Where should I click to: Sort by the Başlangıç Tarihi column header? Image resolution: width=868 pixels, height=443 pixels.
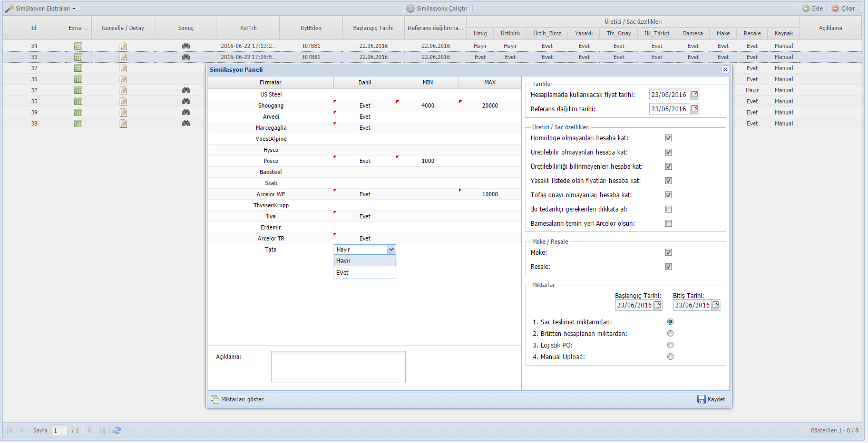[x=374, y=28]
